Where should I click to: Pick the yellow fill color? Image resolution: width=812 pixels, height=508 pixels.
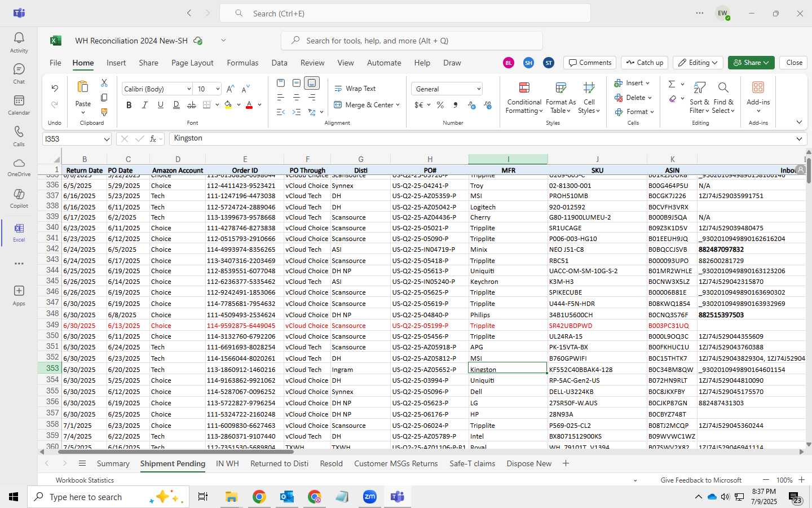[x=228, y=105]
